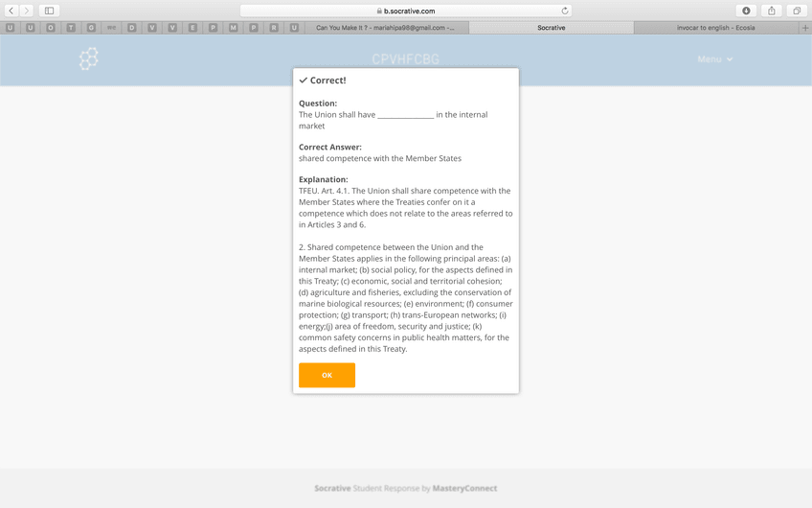Switch to the pinned tab labeled E
This screenshot has height=508, width=812.
[192, 28]
